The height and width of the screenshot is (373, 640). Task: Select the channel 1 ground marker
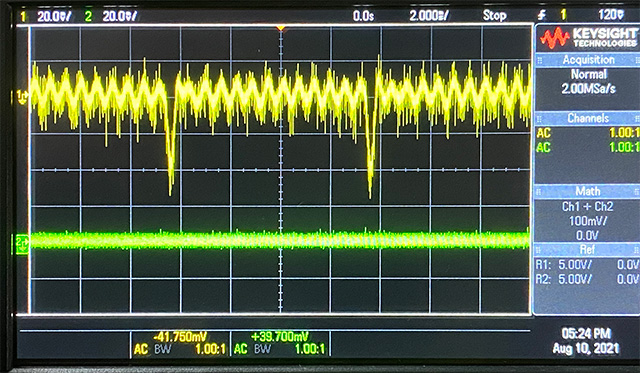[x=22, y=96]
